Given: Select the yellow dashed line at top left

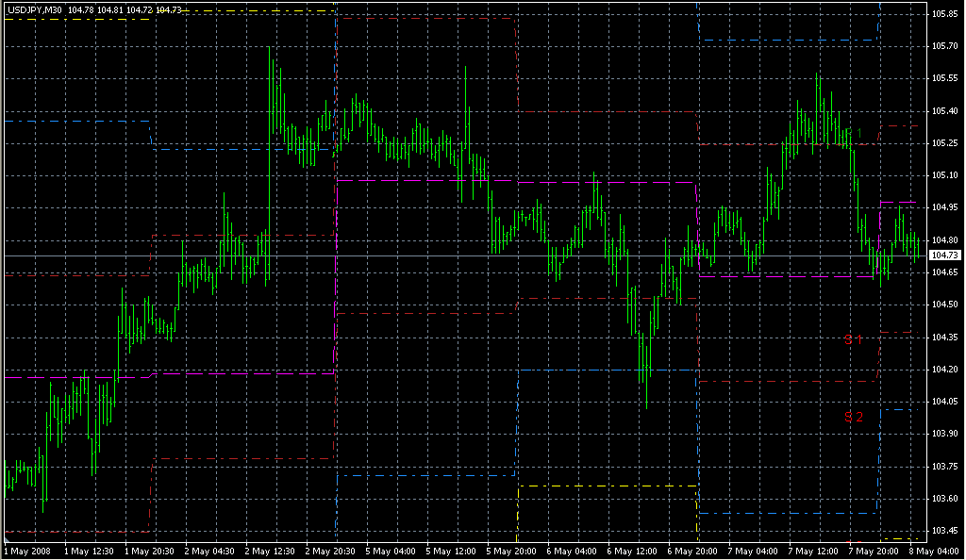Looking at the screenshot, I should coord(75,20).
